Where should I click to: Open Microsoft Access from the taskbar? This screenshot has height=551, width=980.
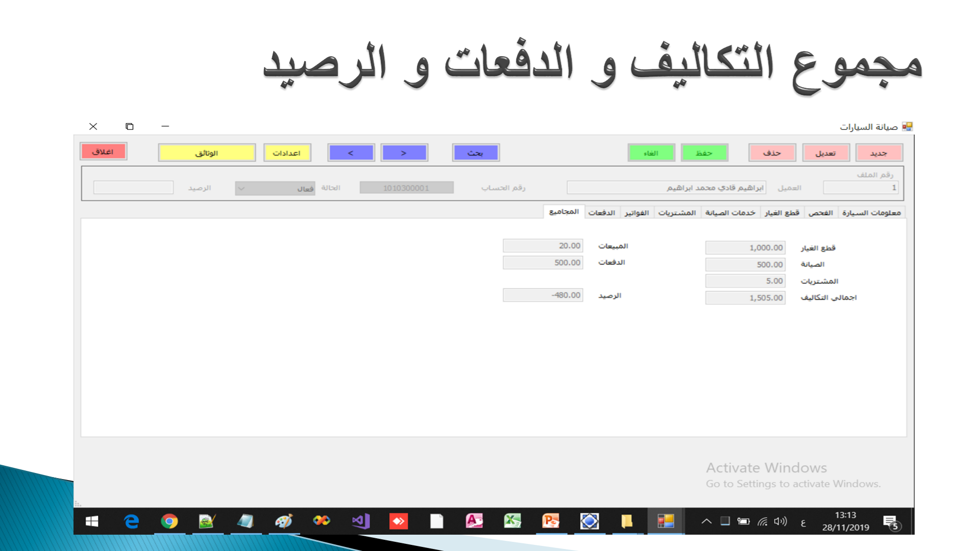pyautogui.click(x=474, y=521)
